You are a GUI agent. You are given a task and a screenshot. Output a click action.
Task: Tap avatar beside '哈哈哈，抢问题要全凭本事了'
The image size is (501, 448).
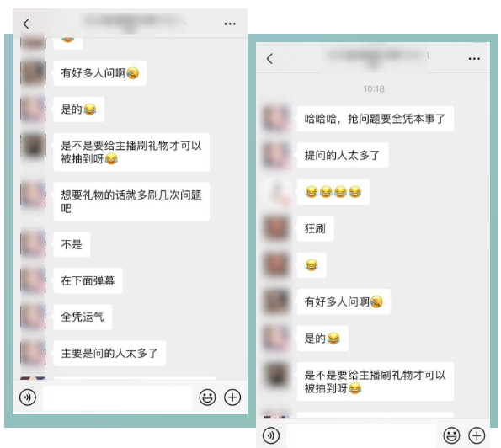click(276, 118)
